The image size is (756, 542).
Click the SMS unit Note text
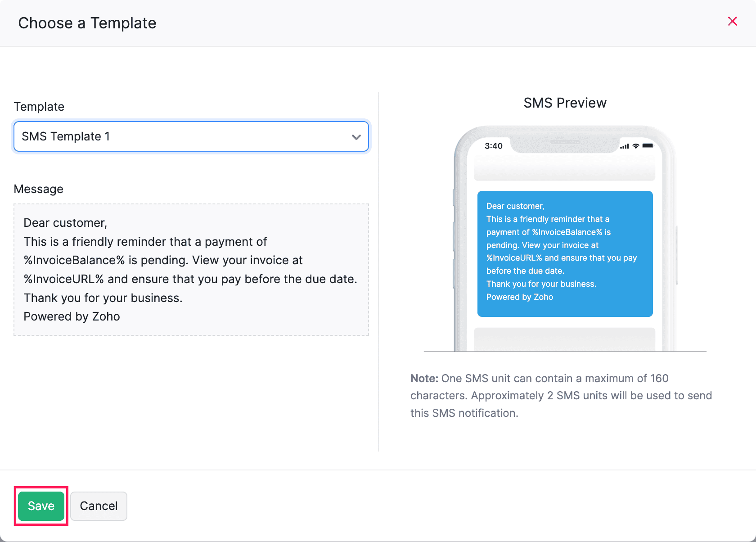click(561, 396)
